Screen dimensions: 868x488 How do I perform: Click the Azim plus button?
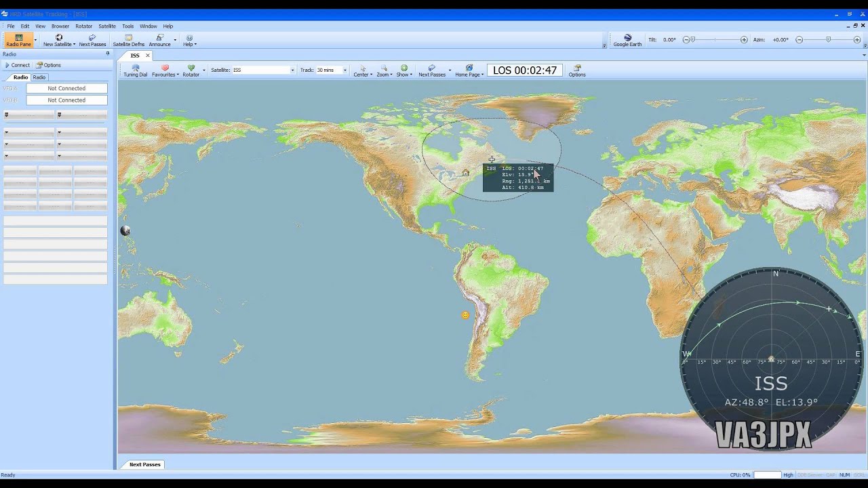858,40
